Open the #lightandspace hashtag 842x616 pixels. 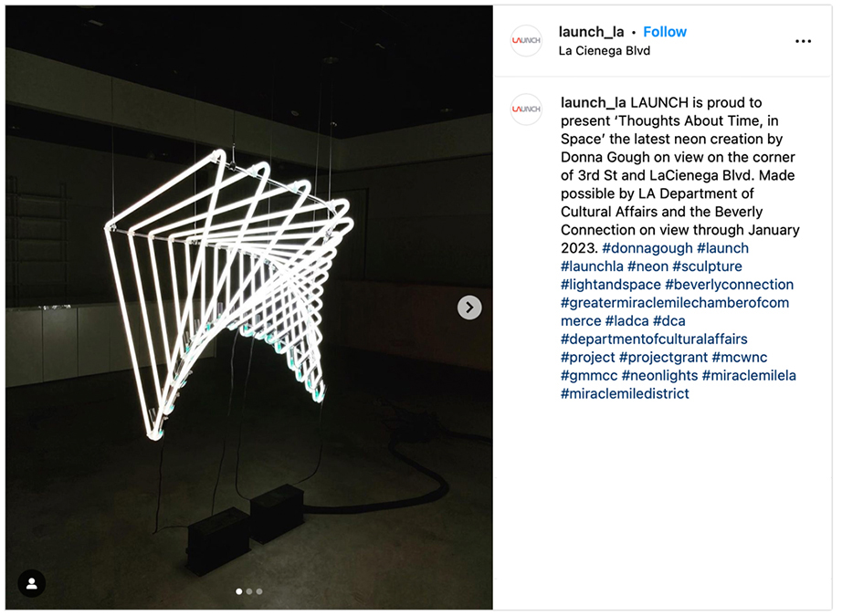(611, 285)
